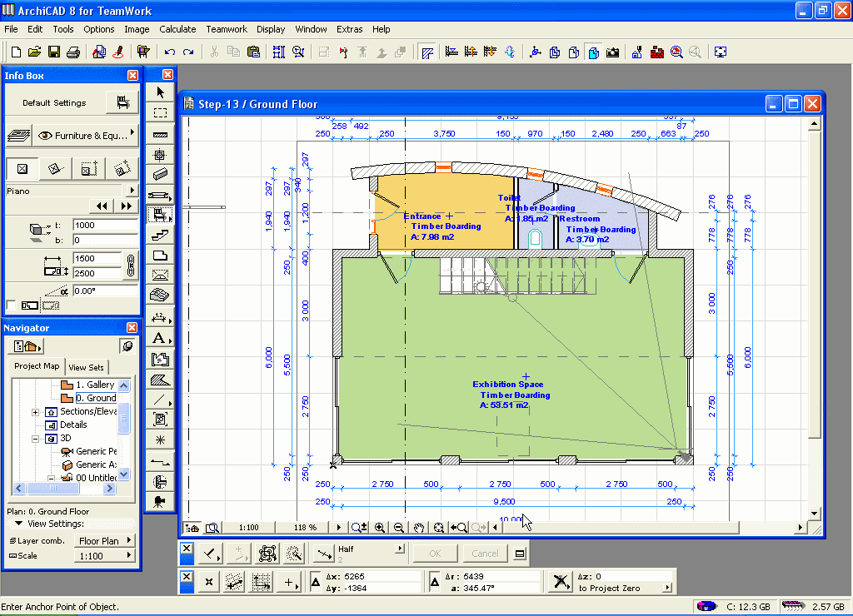The image size is (853, 616).
Task: Open the Teamwork menu
Action: 227,29
